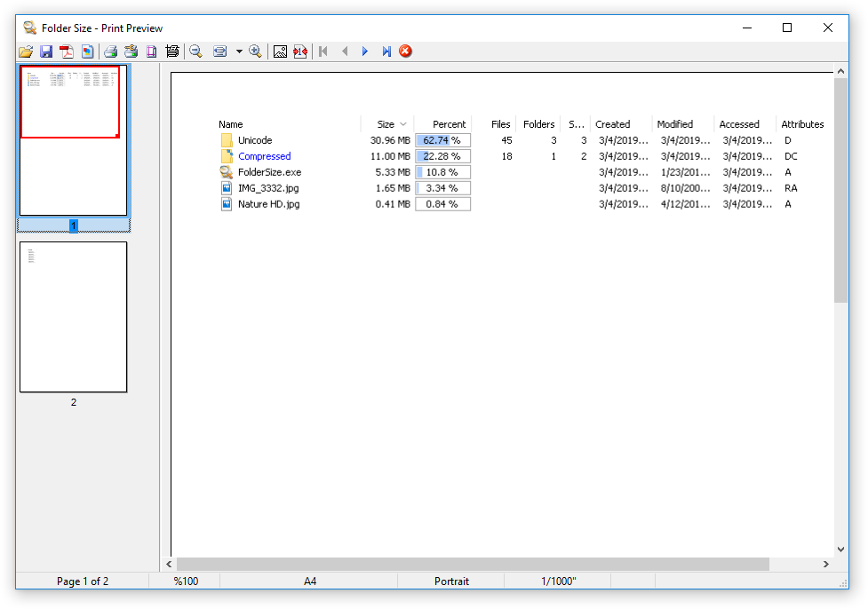
Task: Close preview with the red X icon
Action: (x=406, y=51)
